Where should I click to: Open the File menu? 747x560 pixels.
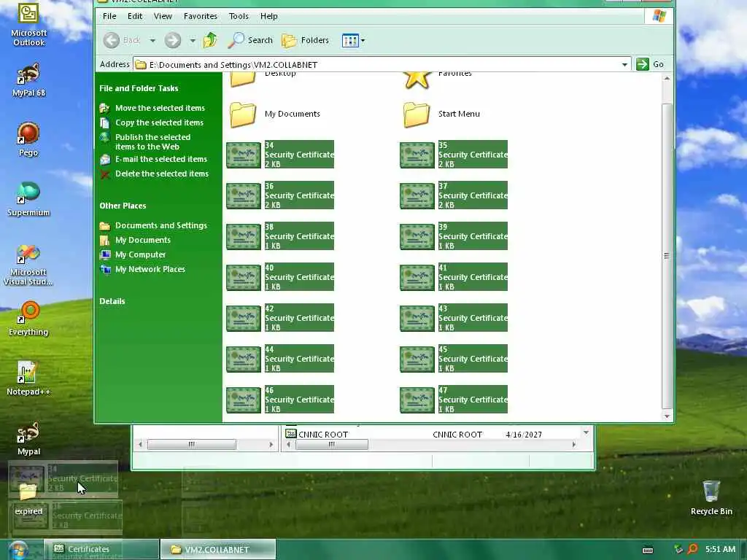tap(109, 16)
